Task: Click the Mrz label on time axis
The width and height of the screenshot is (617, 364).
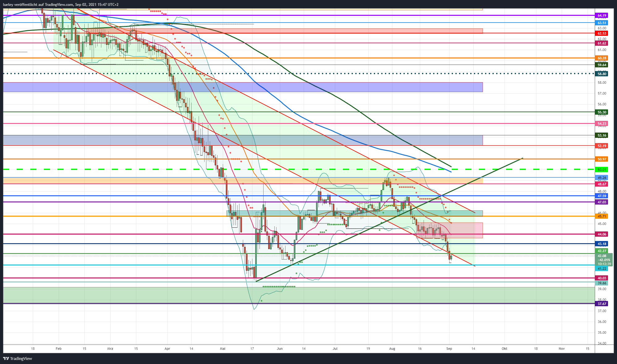Action: coord(110,349)
